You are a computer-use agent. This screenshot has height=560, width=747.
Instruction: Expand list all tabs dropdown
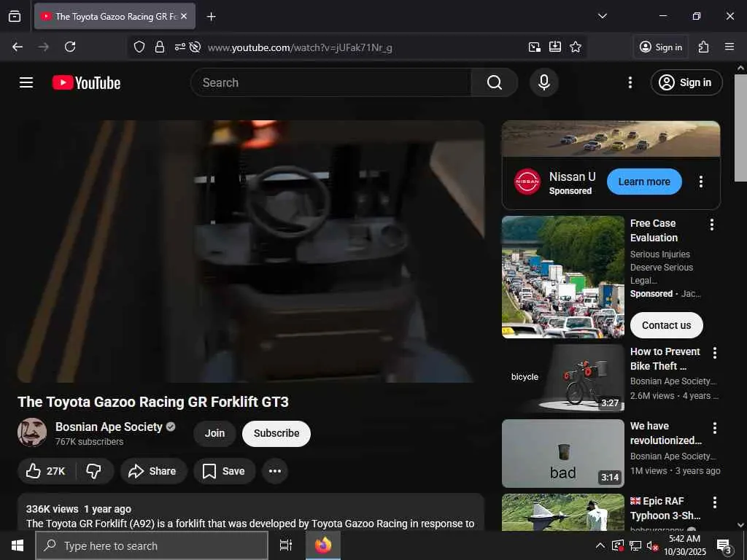tap(602, 16)
